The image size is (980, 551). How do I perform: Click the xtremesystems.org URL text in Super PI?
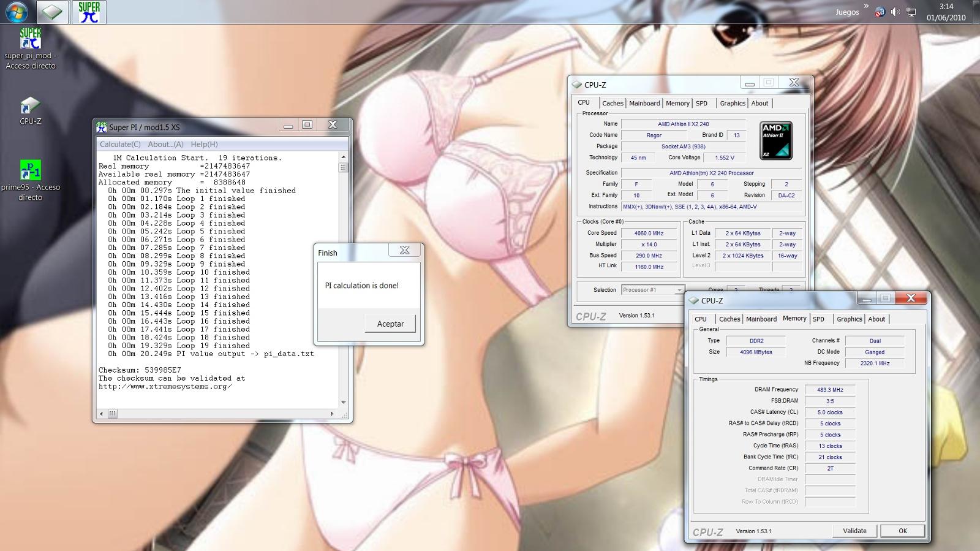coord(165,387)
